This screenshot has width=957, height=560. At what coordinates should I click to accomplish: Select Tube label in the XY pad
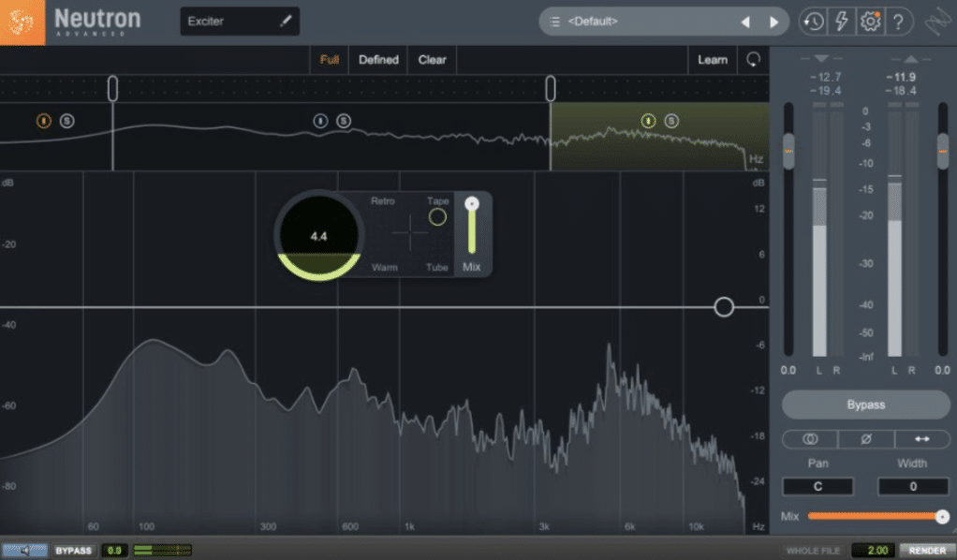(437, 268)
